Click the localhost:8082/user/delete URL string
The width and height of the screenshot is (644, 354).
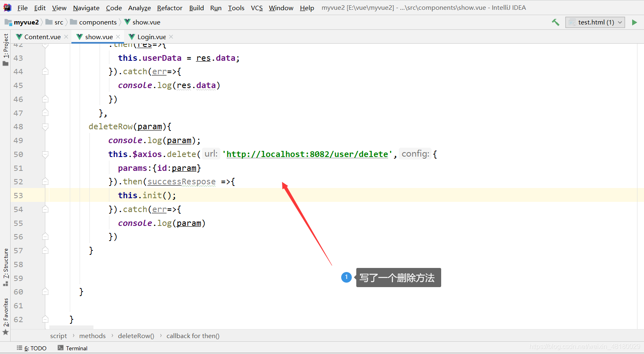[x=307, y=154]
